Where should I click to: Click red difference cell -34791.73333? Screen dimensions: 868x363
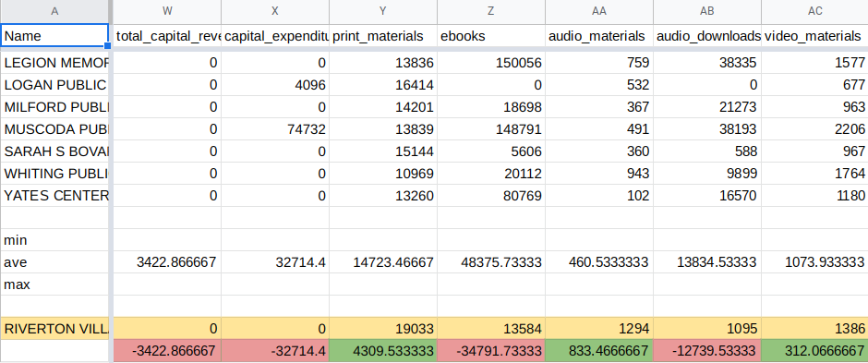click(491, 351)
